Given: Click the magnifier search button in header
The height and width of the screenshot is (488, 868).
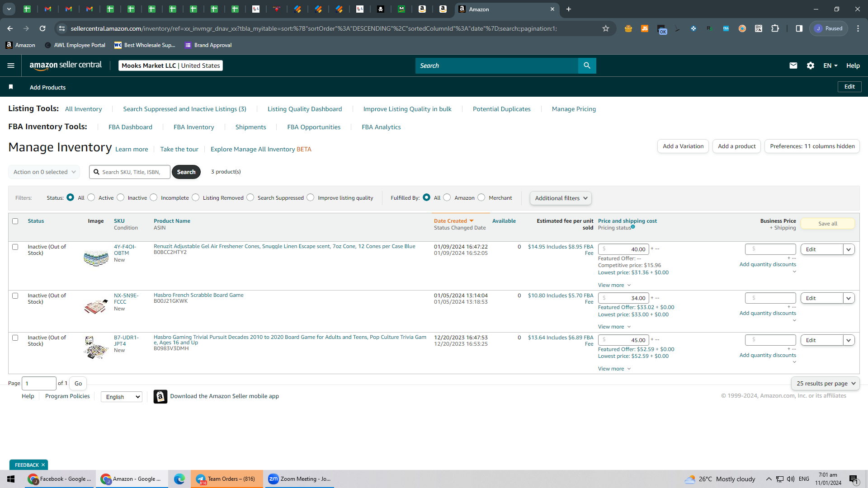Looking at the screenshot, I should [587, 66].
